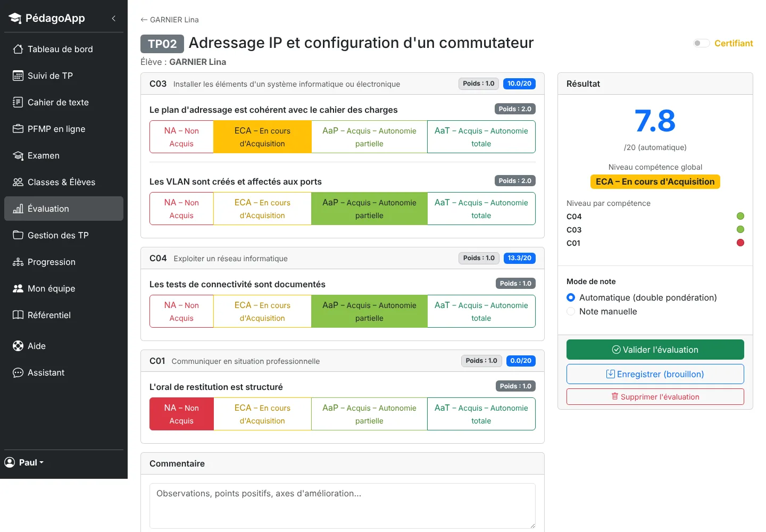Click the PédagoApp graduation cap logo

(x=15, y=18)
